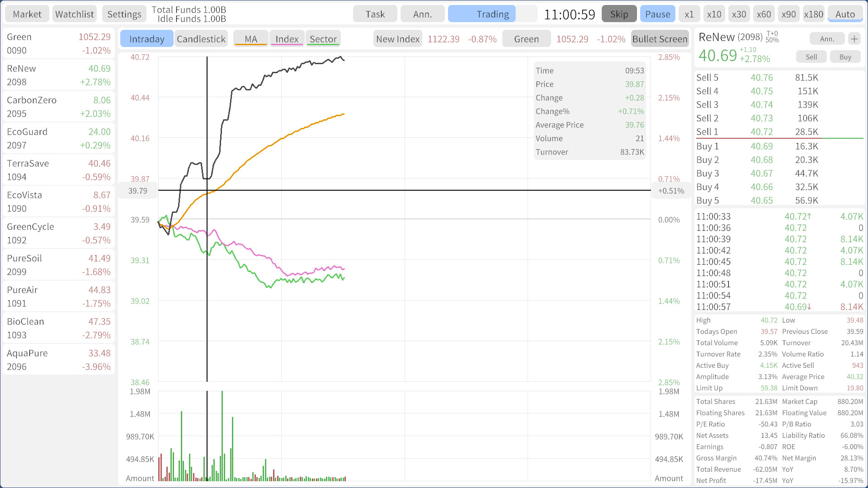Toggle the Index line overlay
Viewport: 868px width, 488px height.
pyautogui.click(x=287, y=38)
